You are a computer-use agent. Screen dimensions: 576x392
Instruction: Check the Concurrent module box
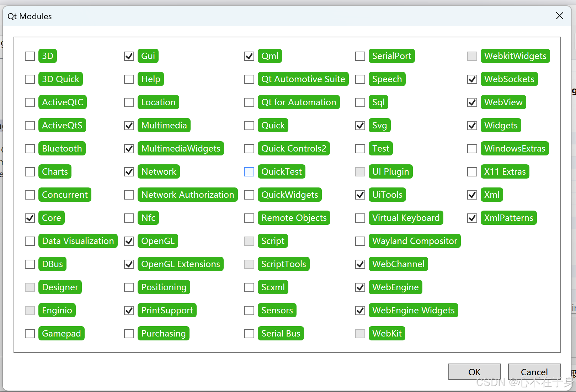(30, 195)
